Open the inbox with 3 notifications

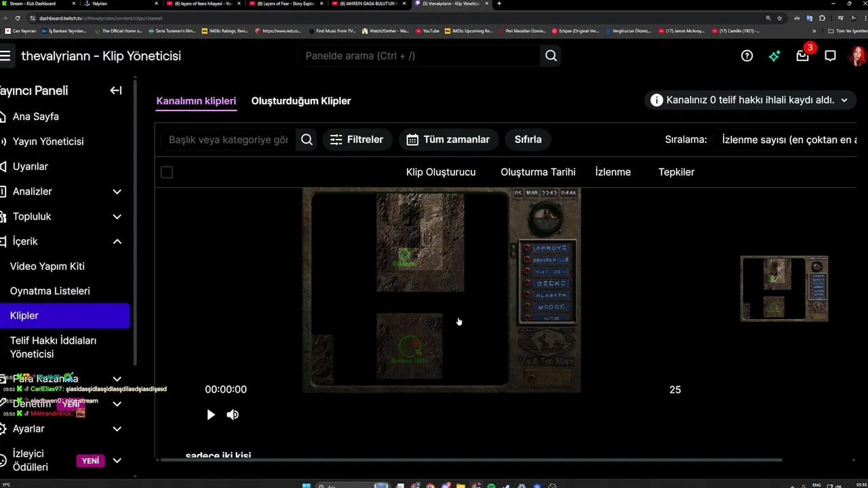pos(803,56)
